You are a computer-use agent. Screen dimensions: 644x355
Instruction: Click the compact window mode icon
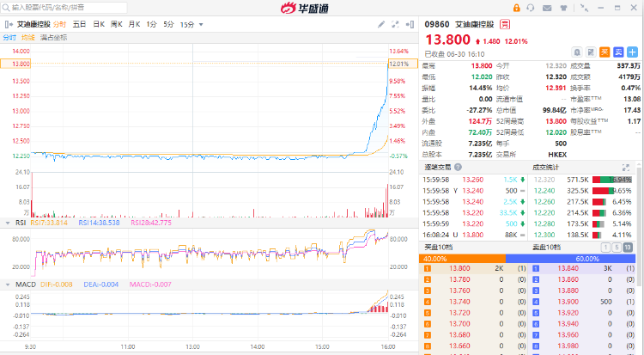pos(584,8)
